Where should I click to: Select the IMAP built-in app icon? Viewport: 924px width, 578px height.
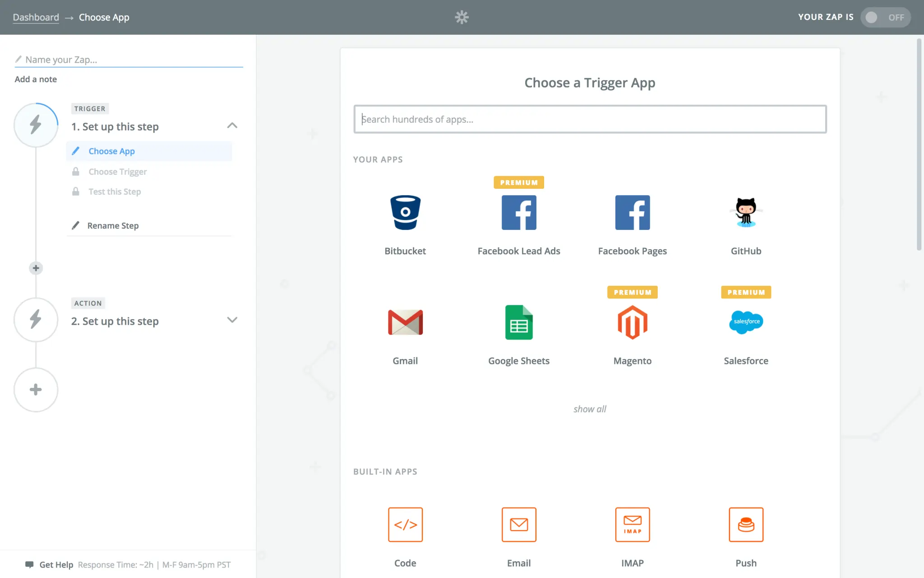point(633,524)
